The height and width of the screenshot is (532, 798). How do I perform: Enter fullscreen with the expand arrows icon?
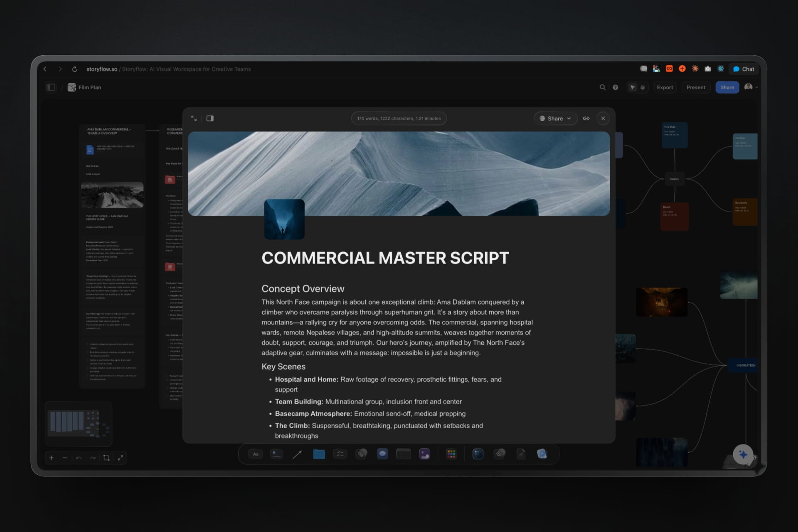120,458
